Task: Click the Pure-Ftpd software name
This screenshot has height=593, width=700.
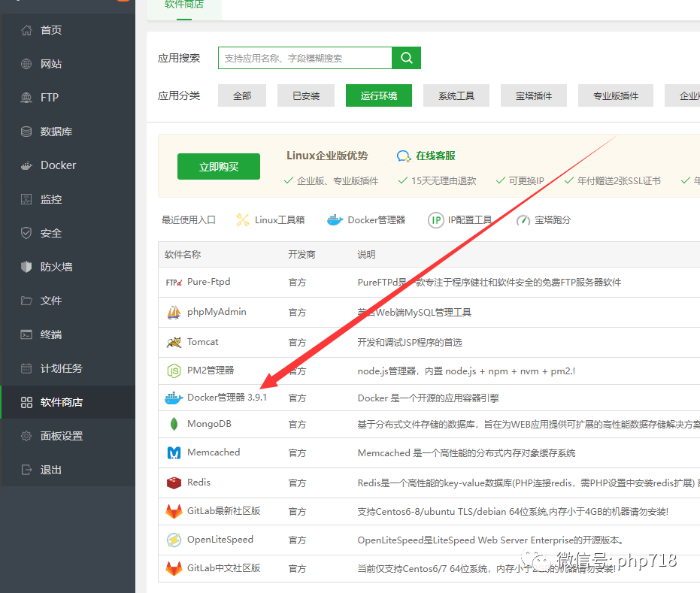Action: 208,282
